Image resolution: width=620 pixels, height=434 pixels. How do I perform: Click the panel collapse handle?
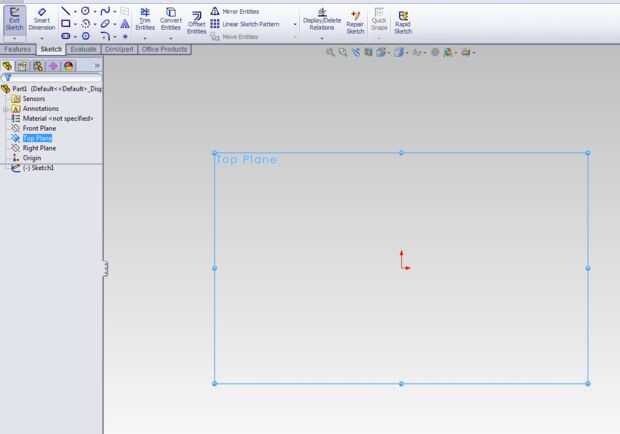106,268
